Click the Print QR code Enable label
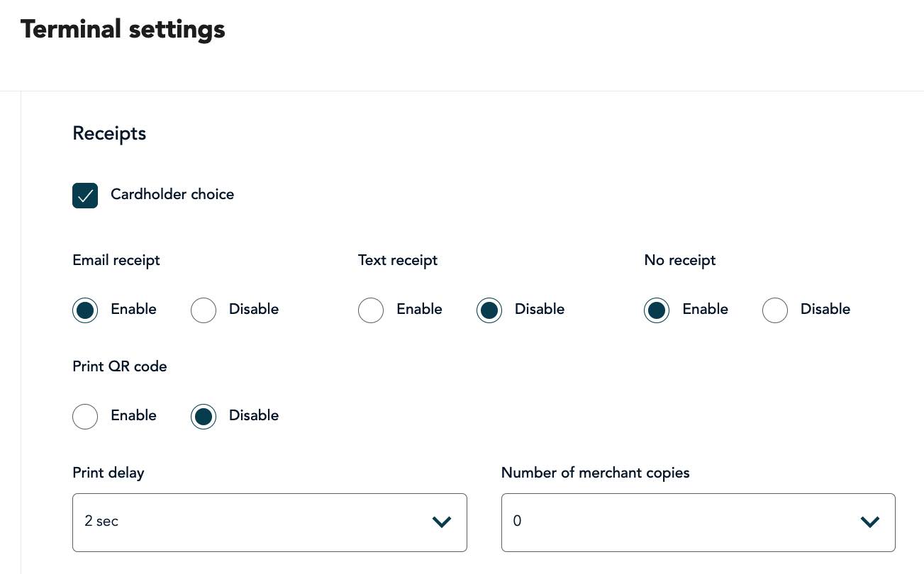 (133, 416)
